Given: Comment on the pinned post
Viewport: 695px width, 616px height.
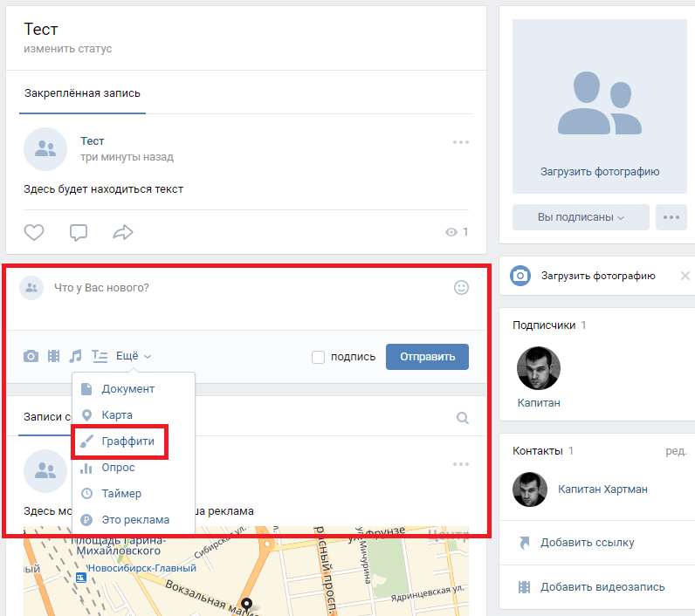Looking at the screenshot, I should [x=79, y=232].
